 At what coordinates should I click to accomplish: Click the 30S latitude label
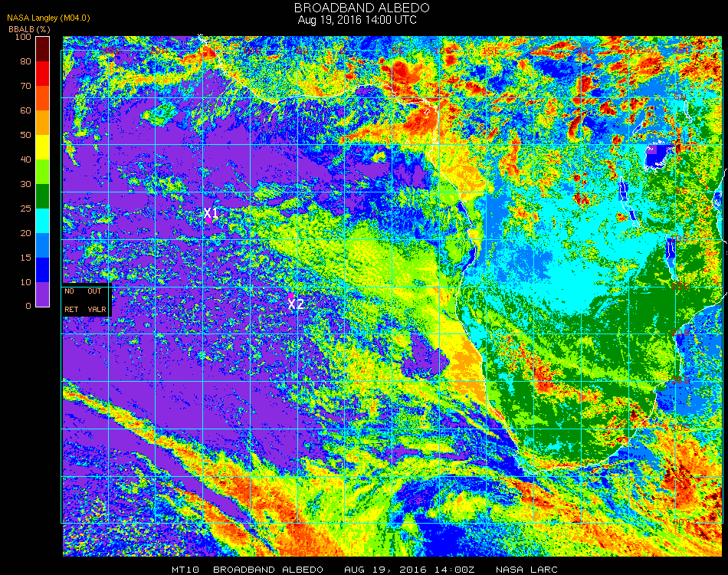(680, 427)
